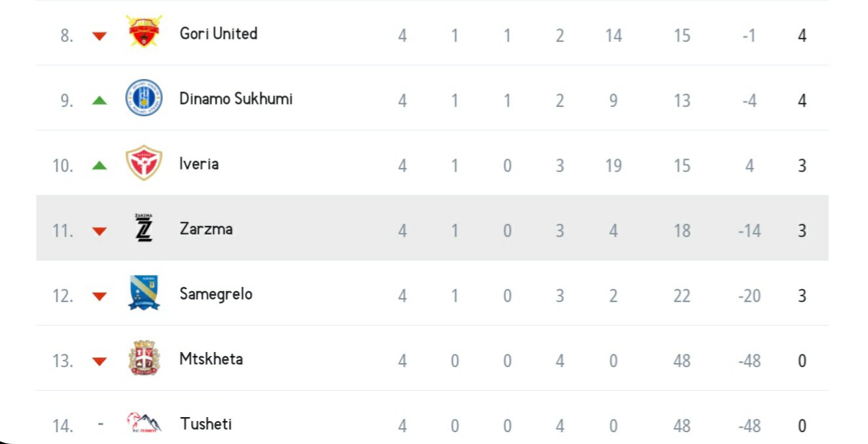The image size is (868, 444).
Task: Open the Mtskheta coat of arms
Action: point(144,359)
